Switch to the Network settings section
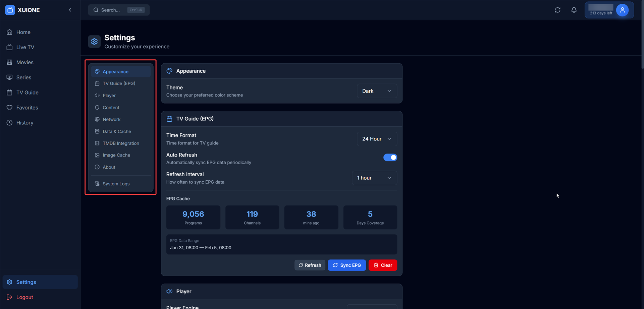 coord(112,119)
